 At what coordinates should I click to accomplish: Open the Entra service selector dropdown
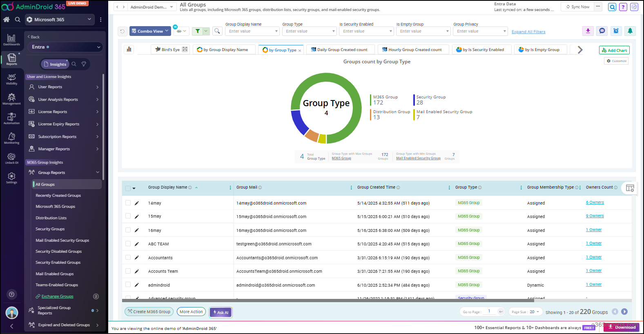click(65, 47)
